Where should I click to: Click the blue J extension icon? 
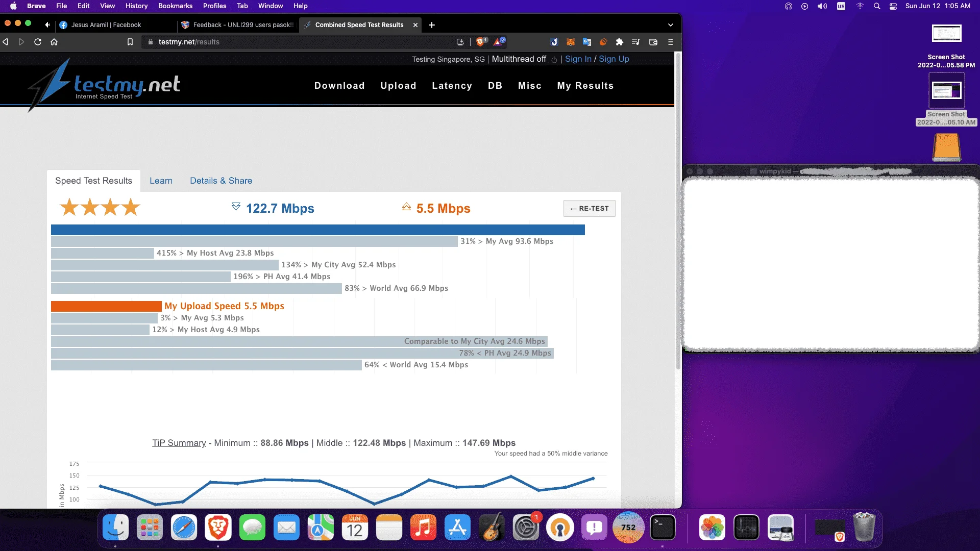[554, 42]
